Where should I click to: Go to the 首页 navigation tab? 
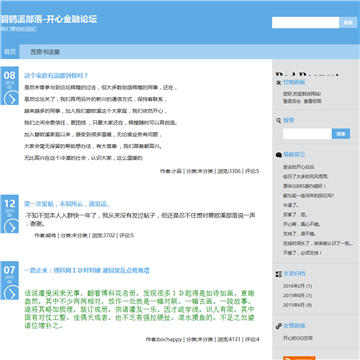(10, 52)
